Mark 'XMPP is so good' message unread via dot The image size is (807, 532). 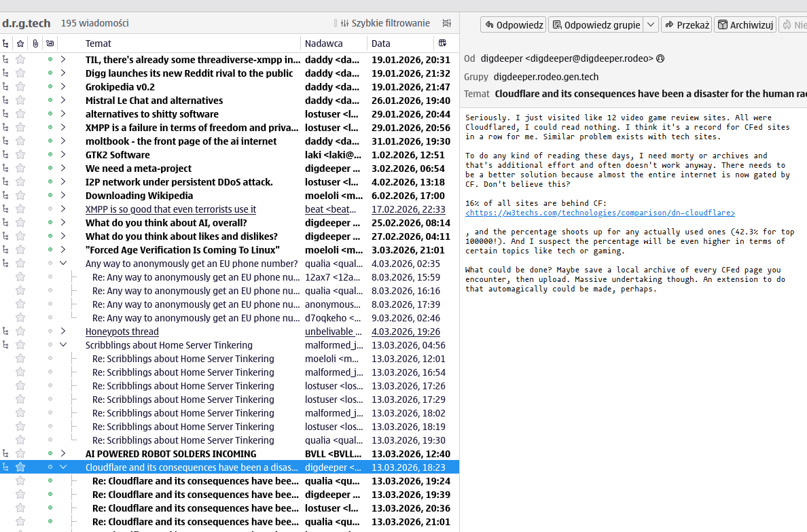[x=50, y=209]
